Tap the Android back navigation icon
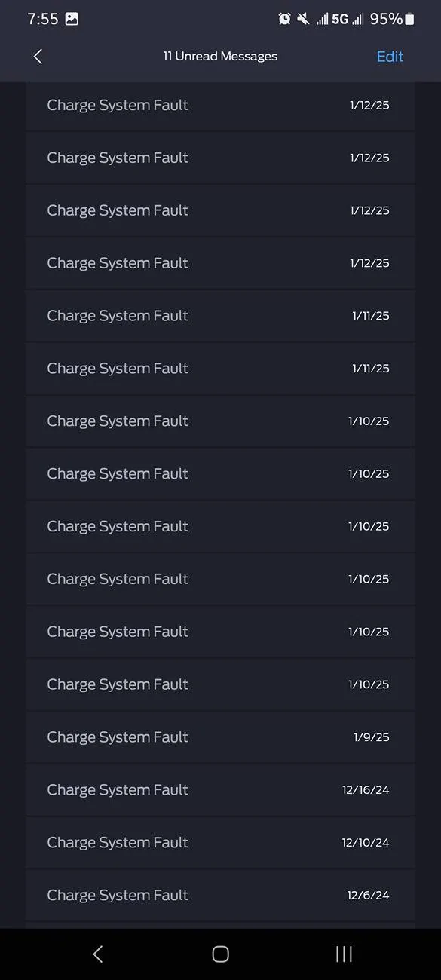Viewport: 441px width, 980px height. tap(97, 953)
